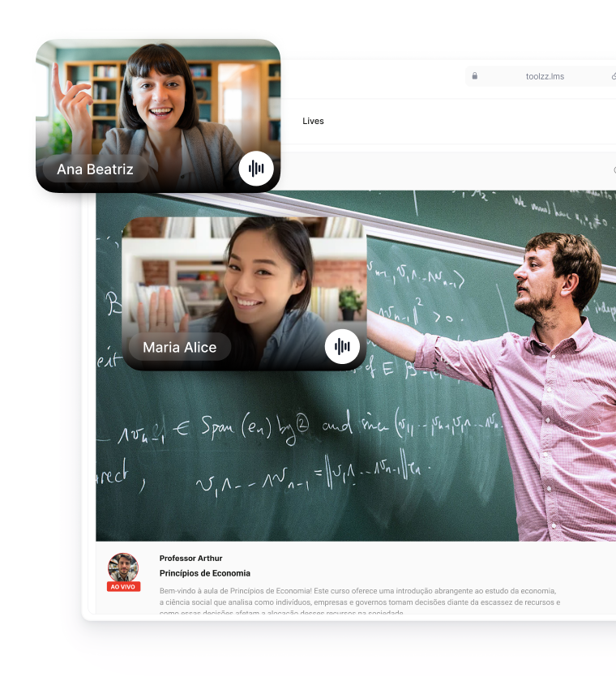Click the link icon beside toolzz.lms URL
616x681 pixels.
[613, 76]
